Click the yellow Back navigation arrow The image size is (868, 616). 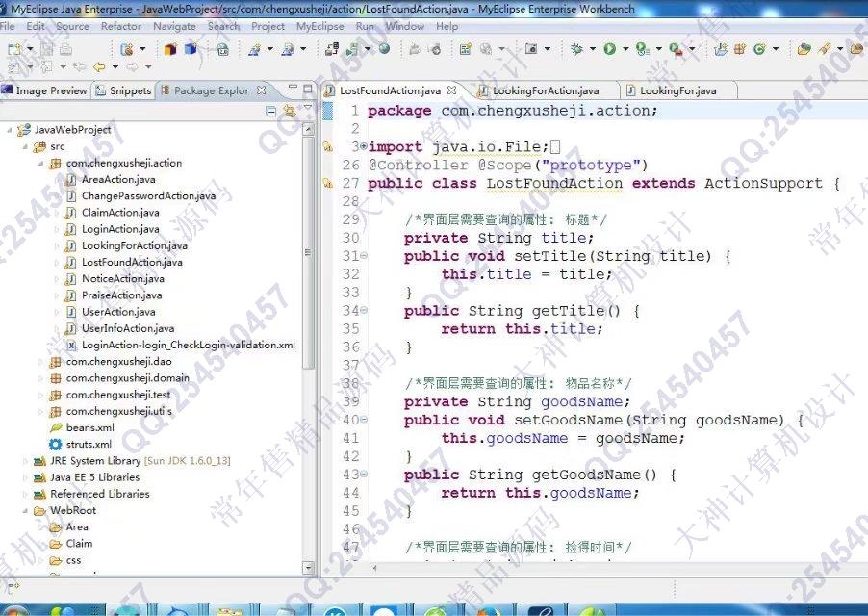[99, 67]
